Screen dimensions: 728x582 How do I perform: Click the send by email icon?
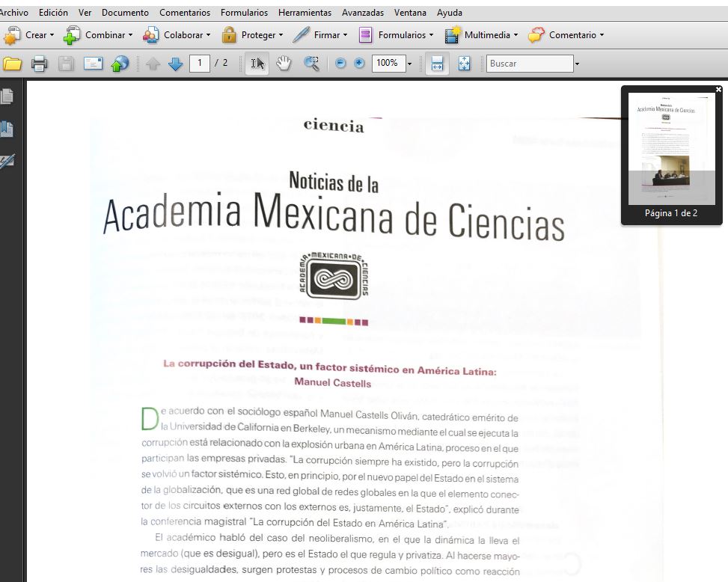pos(93,63)
